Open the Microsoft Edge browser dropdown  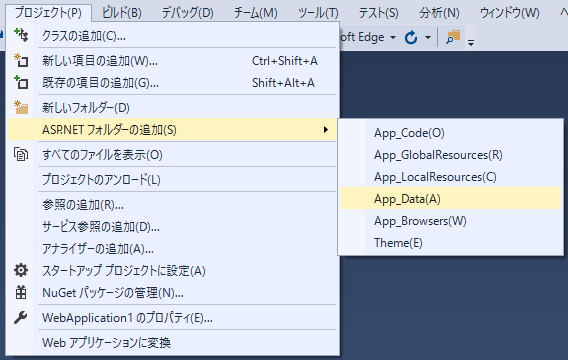coord(393,37)
